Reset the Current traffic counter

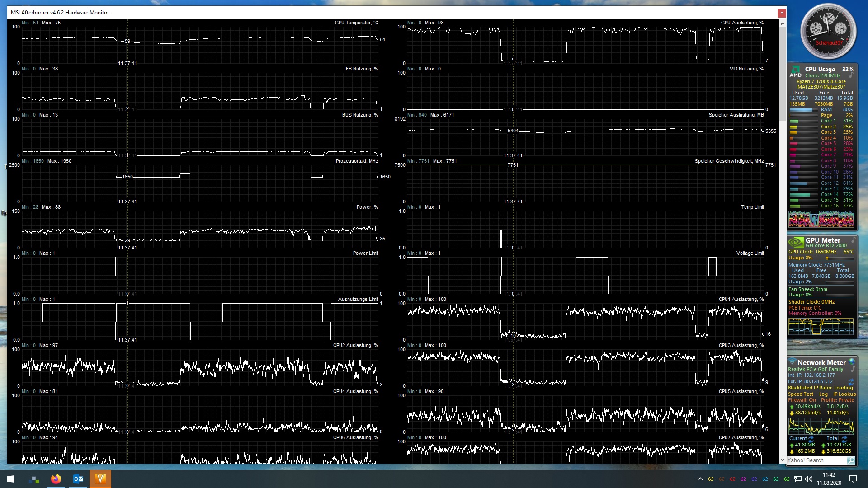tap(811, 439)
